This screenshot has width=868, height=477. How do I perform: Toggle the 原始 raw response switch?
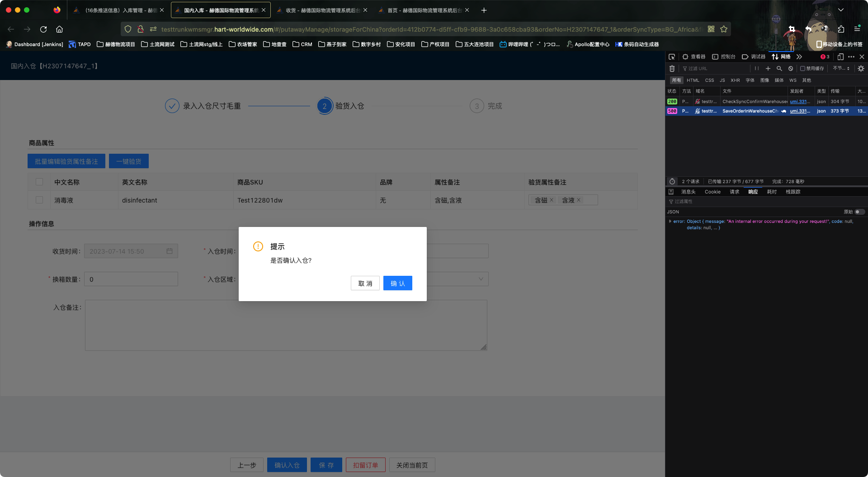pos(859,212)
